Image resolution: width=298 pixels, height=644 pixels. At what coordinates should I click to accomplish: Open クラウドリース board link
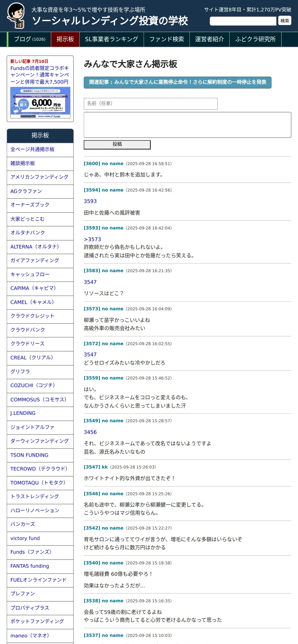pos(40,344)
